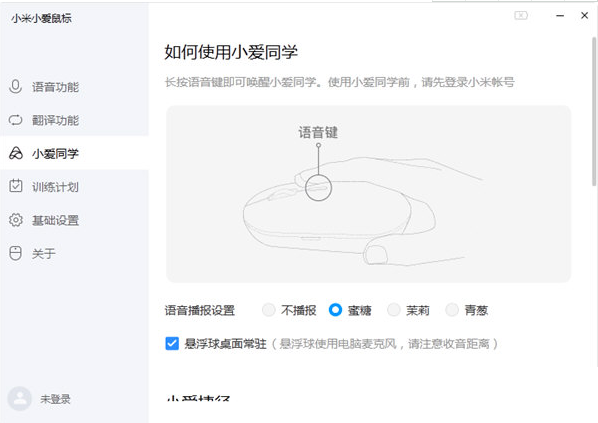Click the translate loop icon beside 翻译功能
Screen dimensions: 598x423
[15, 120]
